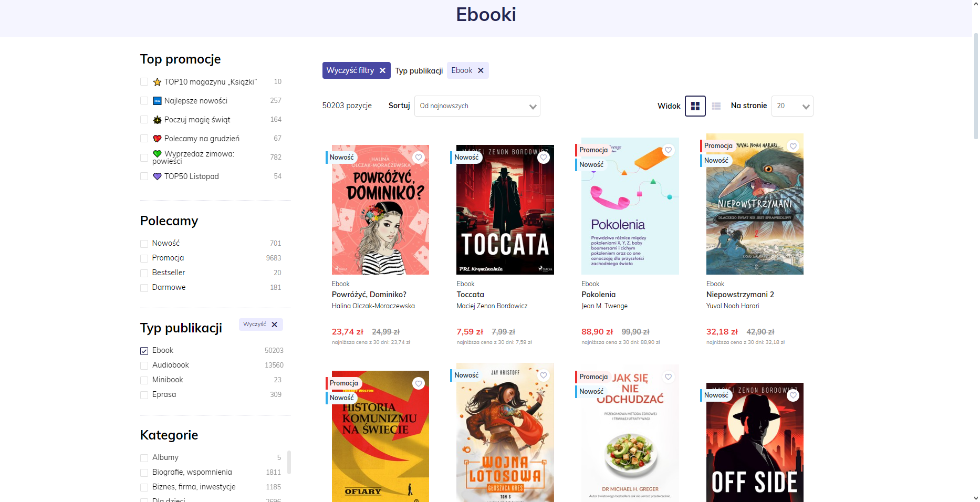
Task: Click the Kategorie list scrollbar
Action: click(x=289, y=462)
